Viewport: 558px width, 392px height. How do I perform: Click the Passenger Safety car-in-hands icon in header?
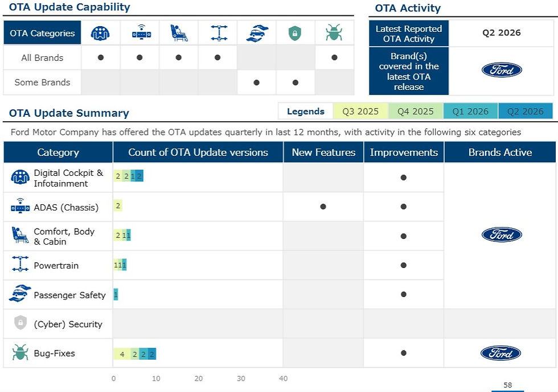coord(257,33)
